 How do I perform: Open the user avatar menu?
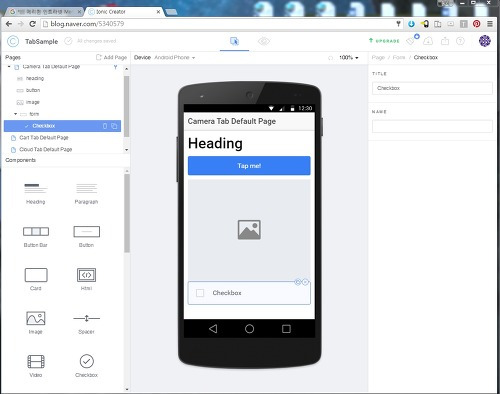[485, 41]
